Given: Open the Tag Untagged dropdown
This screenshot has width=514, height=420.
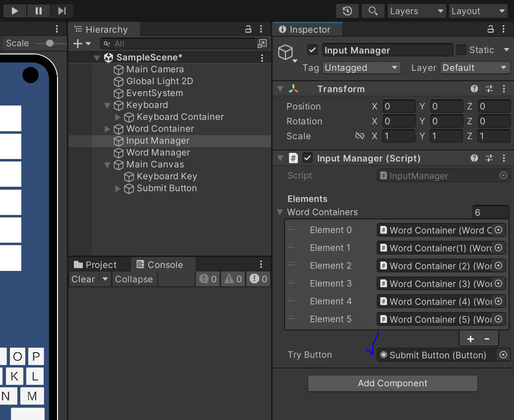Looking at the screenshot, I should click(x=361, y=68).
